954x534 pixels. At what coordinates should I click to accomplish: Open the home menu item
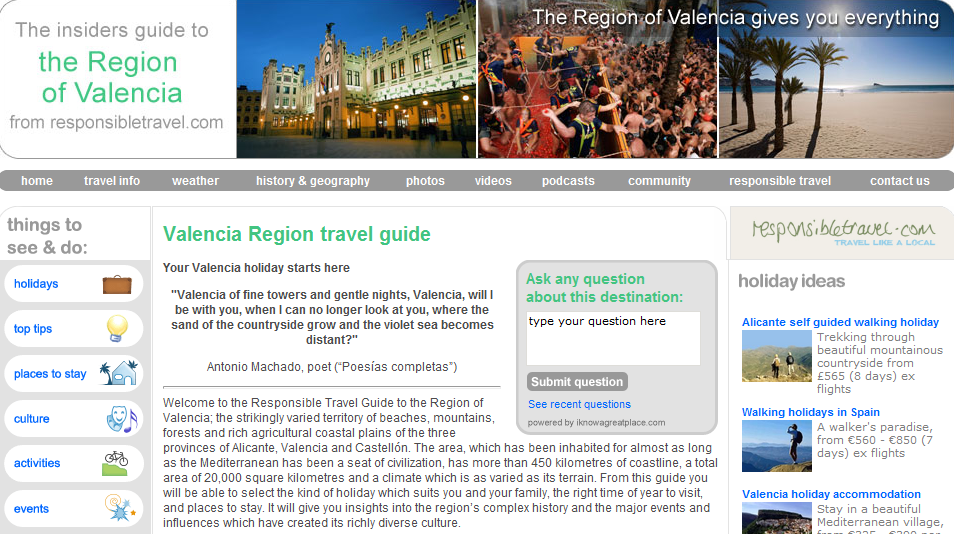[x=37, y=181]
